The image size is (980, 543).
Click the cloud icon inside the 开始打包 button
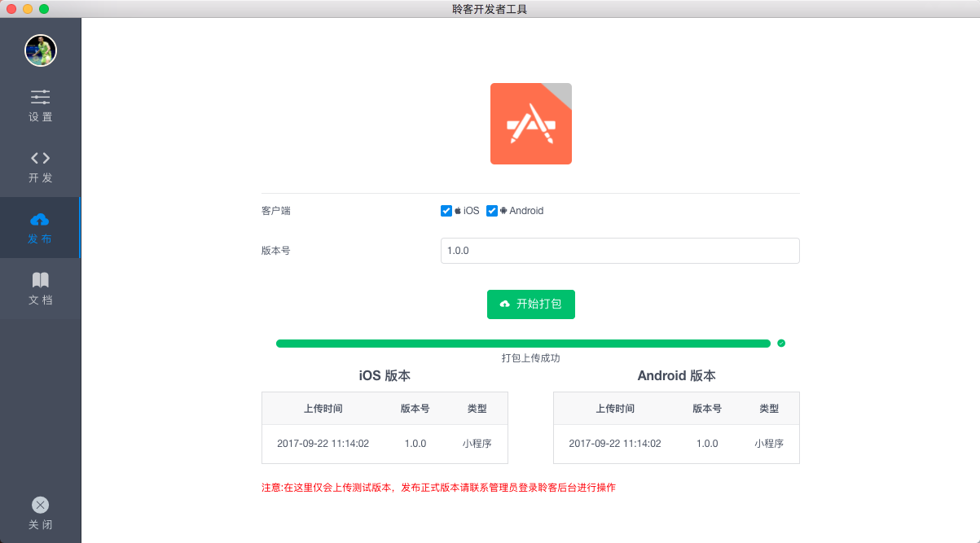505,304
